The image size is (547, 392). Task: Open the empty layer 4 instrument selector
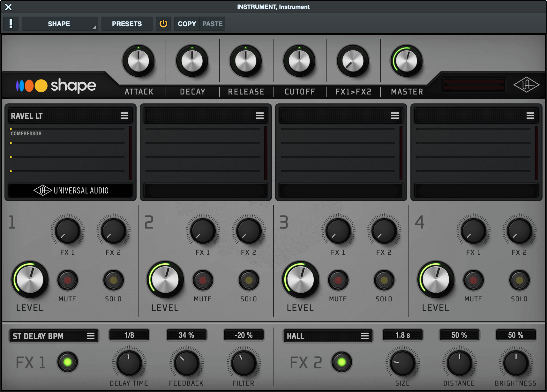pyautogui.click(x=476, y=116)
